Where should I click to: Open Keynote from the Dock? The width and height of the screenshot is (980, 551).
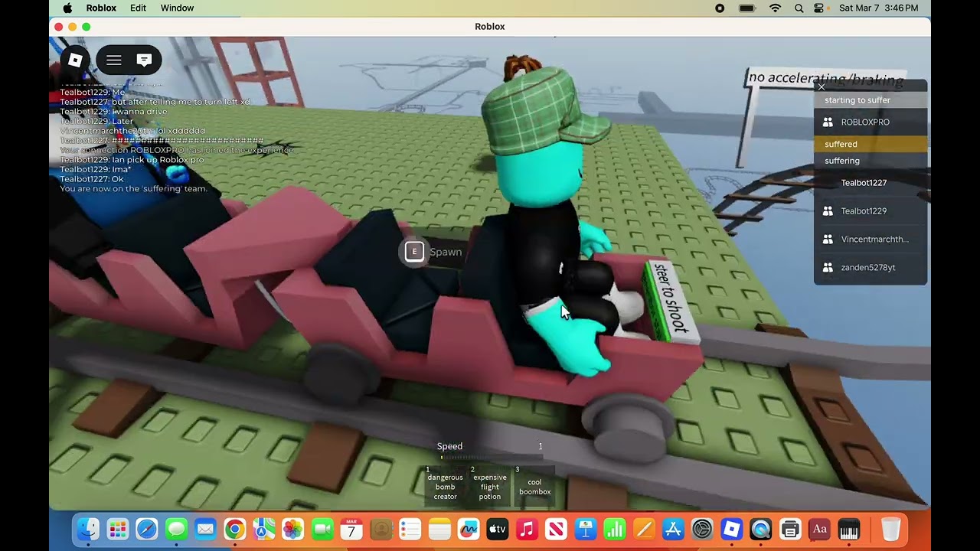(x=586, y=529)
